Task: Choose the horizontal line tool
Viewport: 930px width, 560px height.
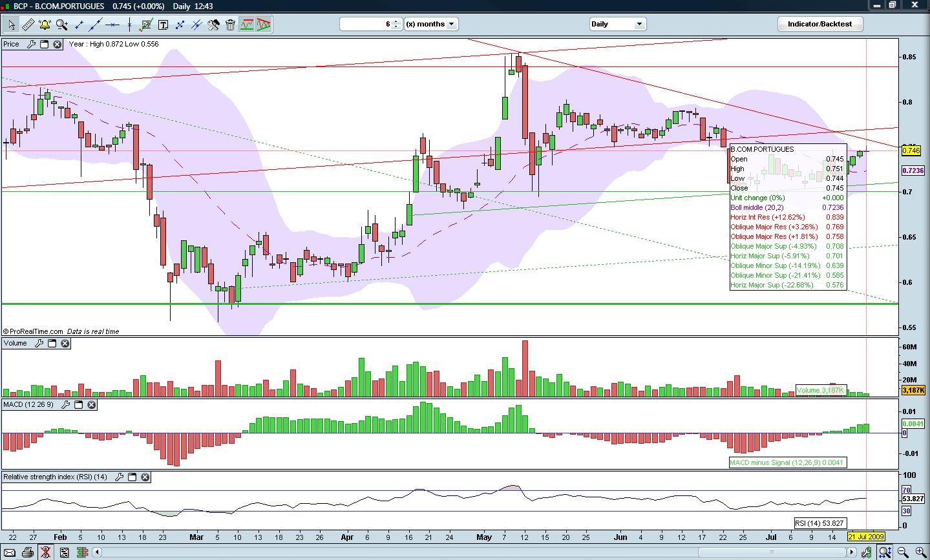Action: pos(112,25)
